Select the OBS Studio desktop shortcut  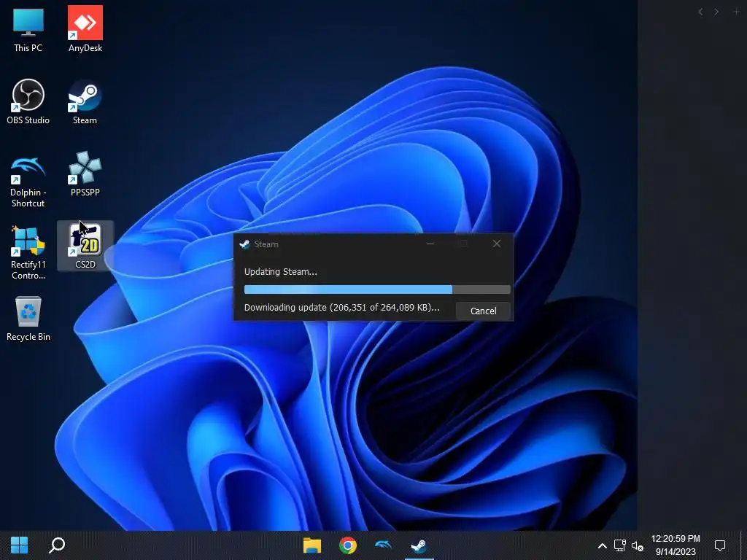pyautogui.click(x=28, y=102)
